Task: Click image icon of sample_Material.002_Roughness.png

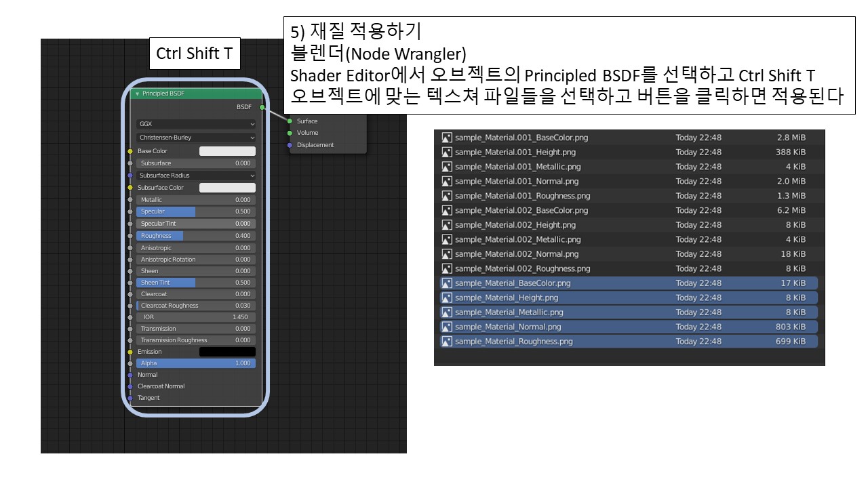Action: tap(447, 268)
